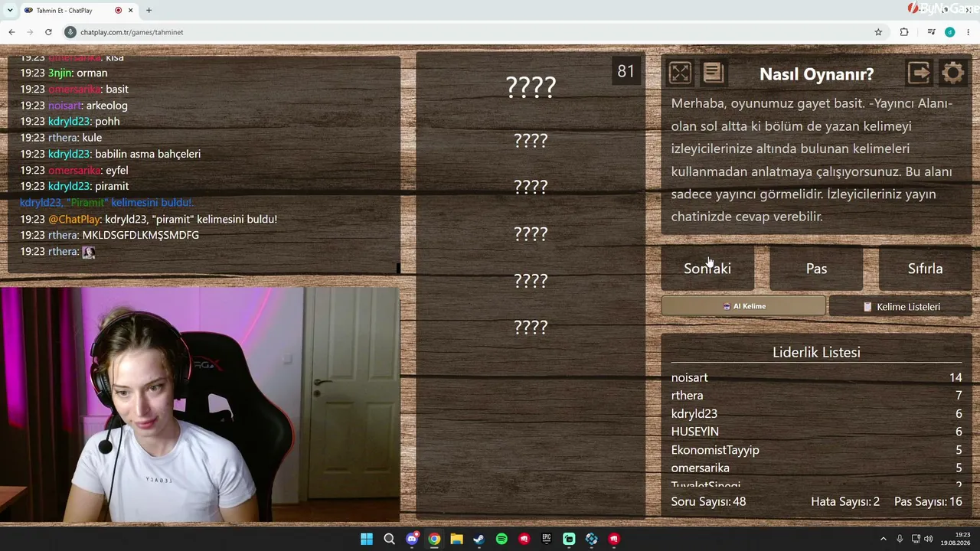Screen dimensions: 980x551
Task: Open taskbar search
Action: pyautogui.click(x=389, y=539)
